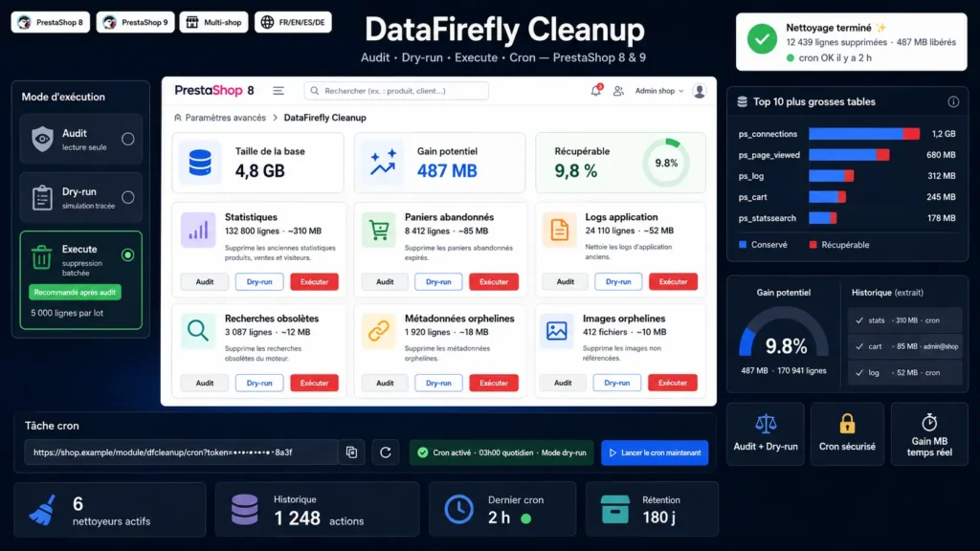Screen dimensions: 980x551
Task: Click the Gain potentiel 9.8% arc gauge
Action: coord(784,334)
